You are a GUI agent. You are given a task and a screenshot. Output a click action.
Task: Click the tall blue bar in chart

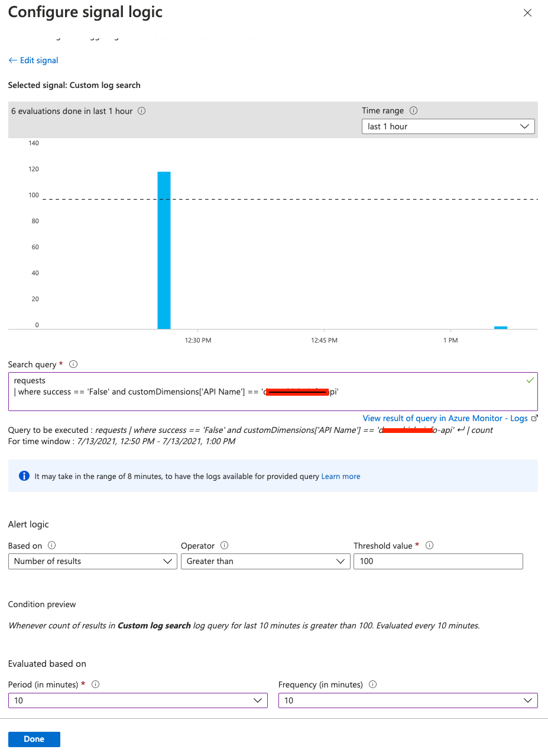(x=164, y=250)
